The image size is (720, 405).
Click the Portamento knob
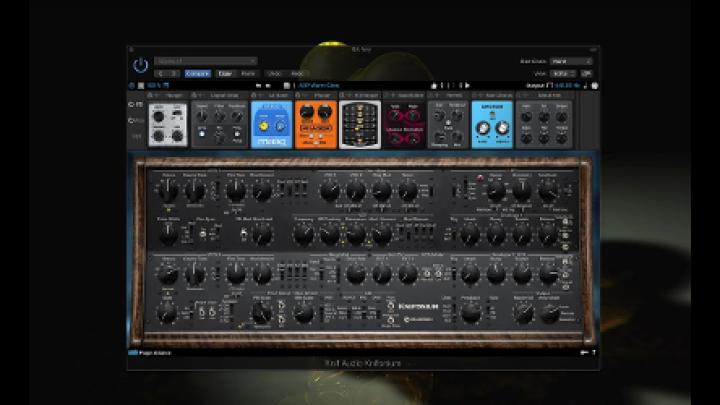tap(471, 313)
